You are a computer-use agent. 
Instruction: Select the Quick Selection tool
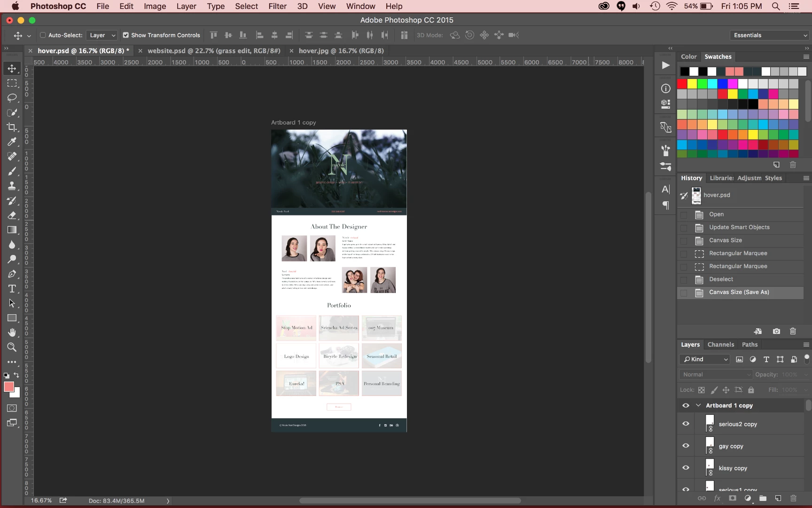(12, 112)
